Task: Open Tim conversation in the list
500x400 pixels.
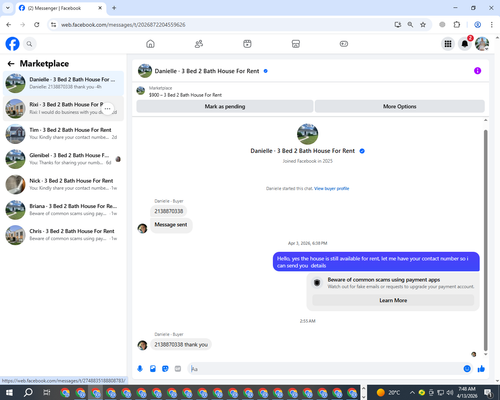Action: coord(63,134)
